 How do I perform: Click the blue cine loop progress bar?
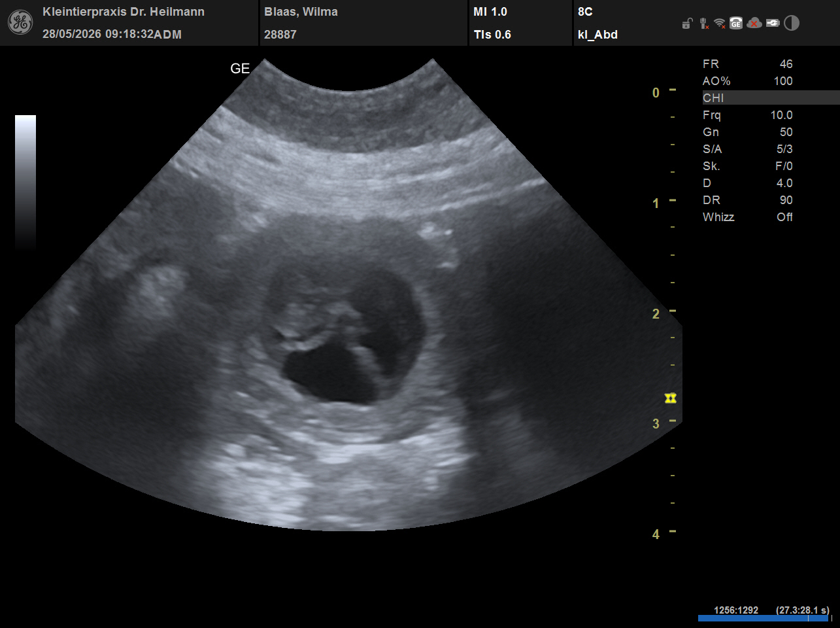(x=764, y=618)
